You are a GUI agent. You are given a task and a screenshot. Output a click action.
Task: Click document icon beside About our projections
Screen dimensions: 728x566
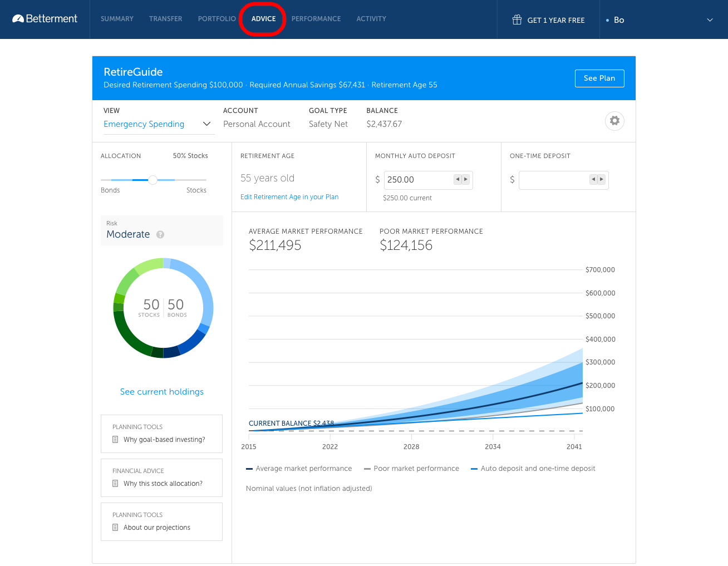pyautogui.click(x=115, y=528)
